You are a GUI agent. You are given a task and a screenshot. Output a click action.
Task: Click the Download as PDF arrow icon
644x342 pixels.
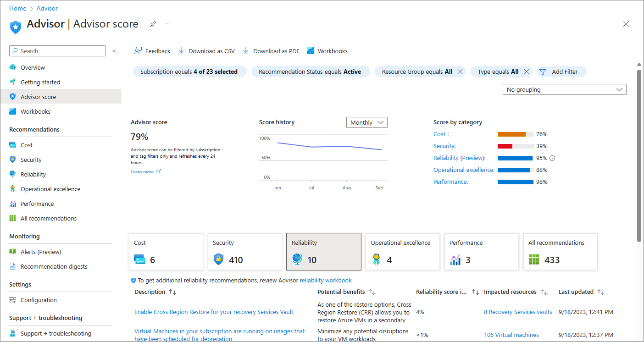click(x=246, y=50)
